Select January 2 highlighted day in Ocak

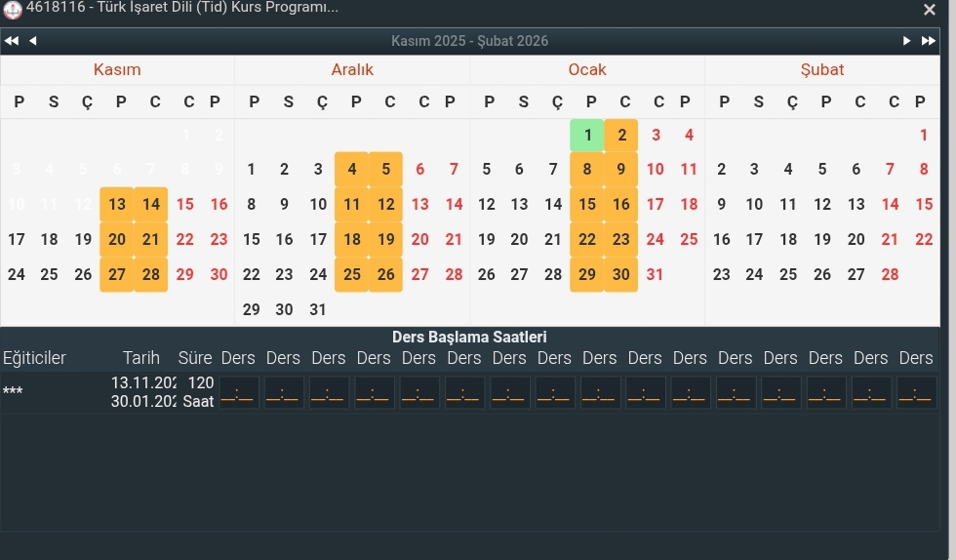coord(621,135)
